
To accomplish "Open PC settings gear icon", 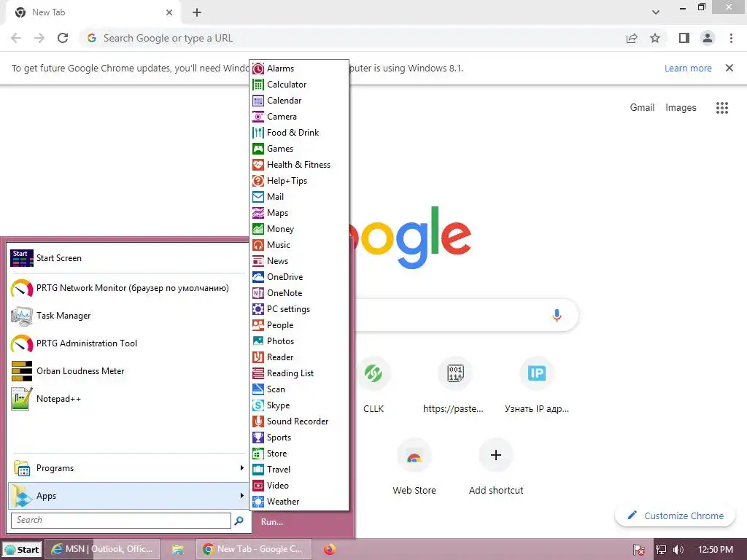I will tap(258, 309).
